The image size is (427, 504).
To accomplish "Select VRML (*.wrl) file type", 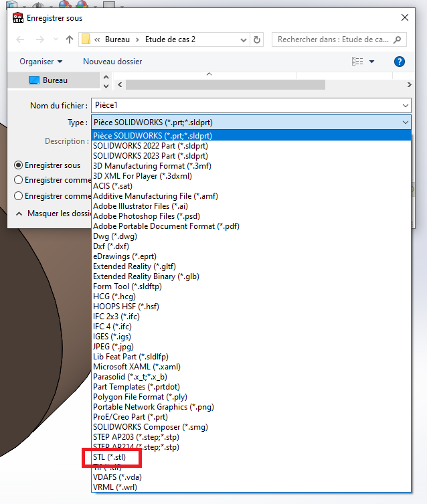I will click(251, 487).
